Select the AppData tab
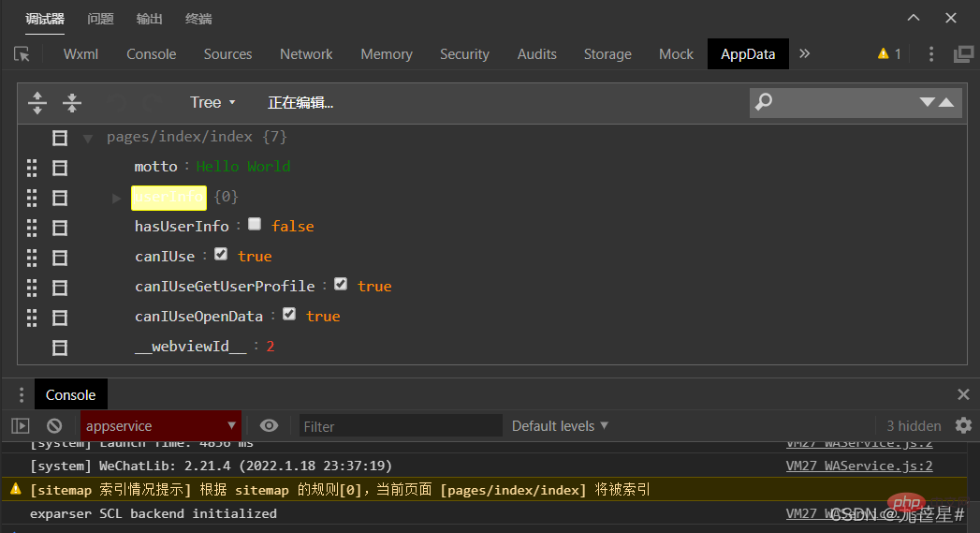The width and height of the screenshot is (980, 533). 748,54
